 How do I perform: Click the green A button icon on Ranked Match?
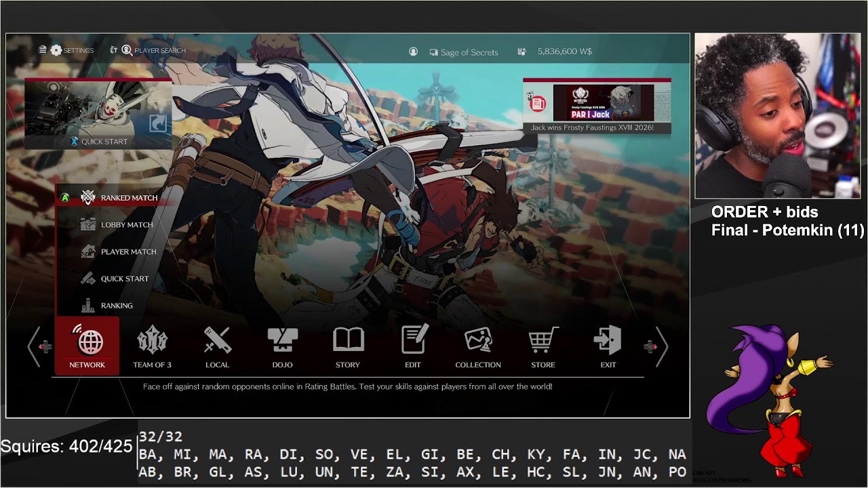point(65,198)
